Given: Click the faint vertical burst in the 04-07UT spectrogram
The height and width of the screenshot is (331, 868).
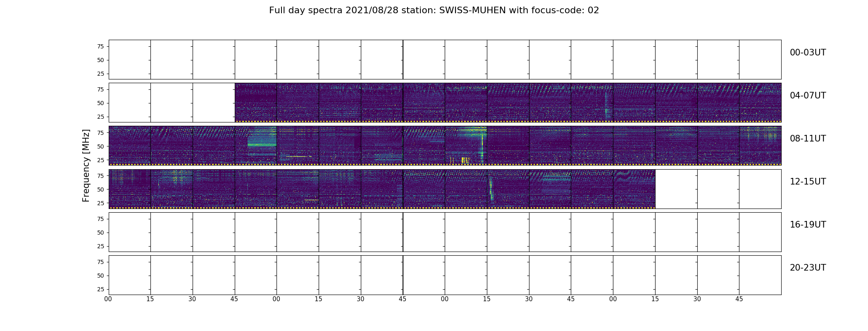Looking at the screenshot, I should [x=607, y=103].
